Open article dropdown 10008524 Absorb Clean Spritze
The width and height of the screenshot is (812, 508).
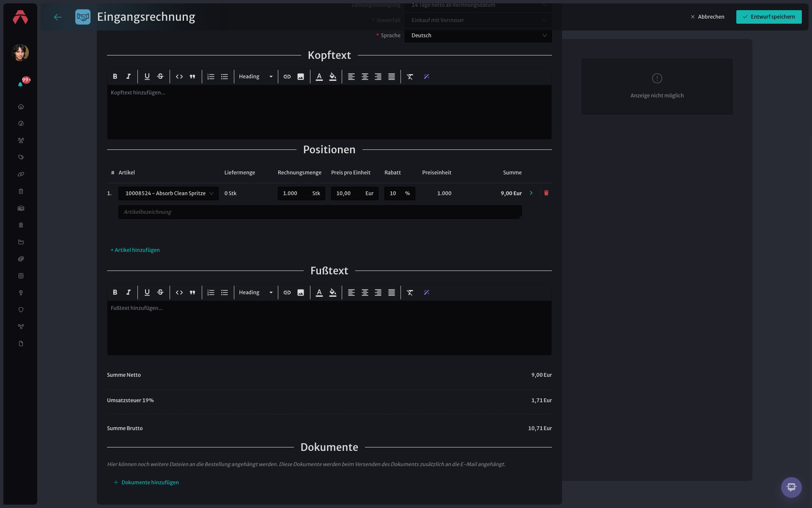[x=168, y=193]
